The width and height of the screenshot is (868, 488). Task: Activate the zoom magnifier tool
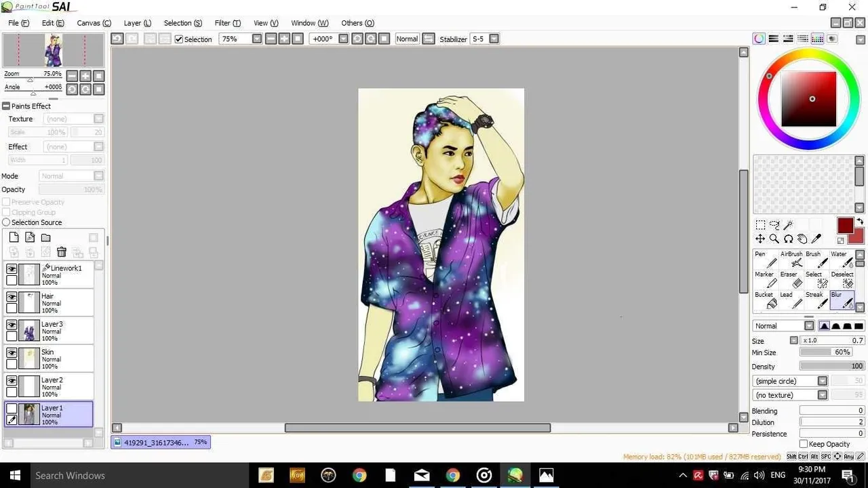coord(774,239)
